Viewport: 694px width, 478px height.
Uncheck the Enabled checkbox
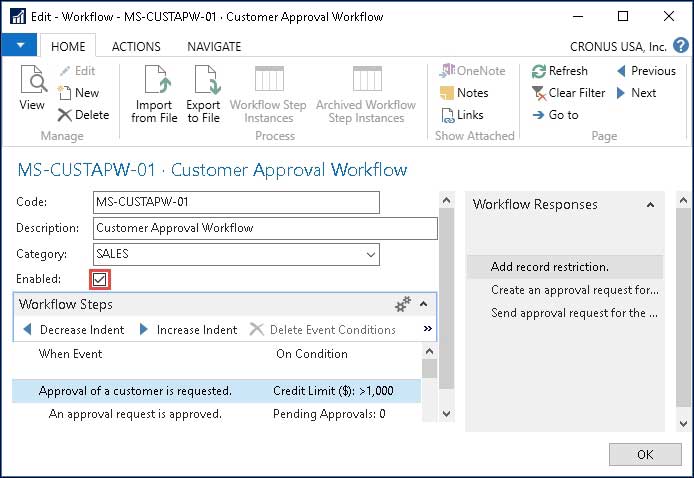click(100, 279)
